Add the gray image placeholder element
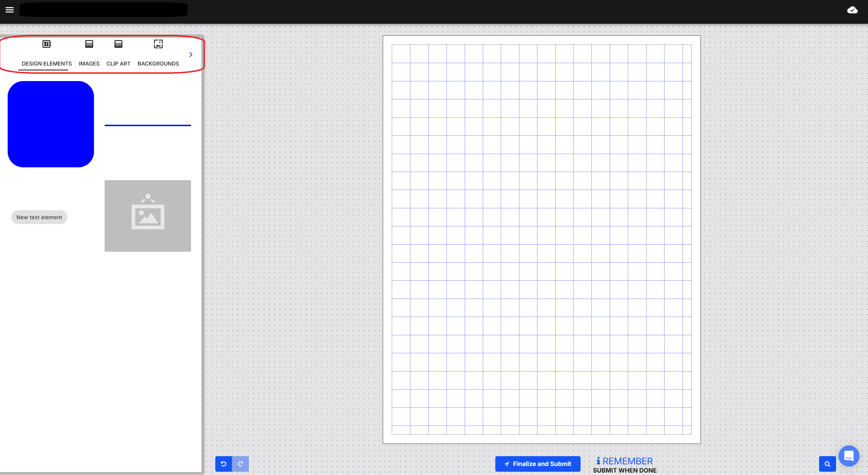Image resolution: width=868 pixels, height=475 pixels. tap(148, 215)
